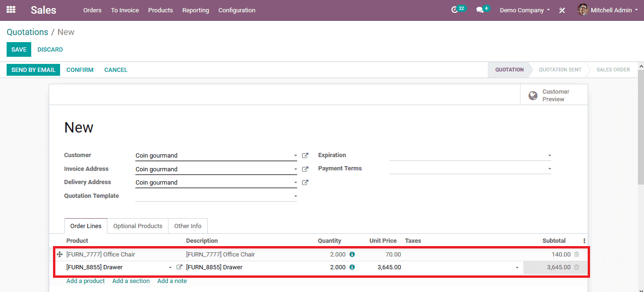Expand the Drawer product selection dropdown
644x292 pixels.
170,267
